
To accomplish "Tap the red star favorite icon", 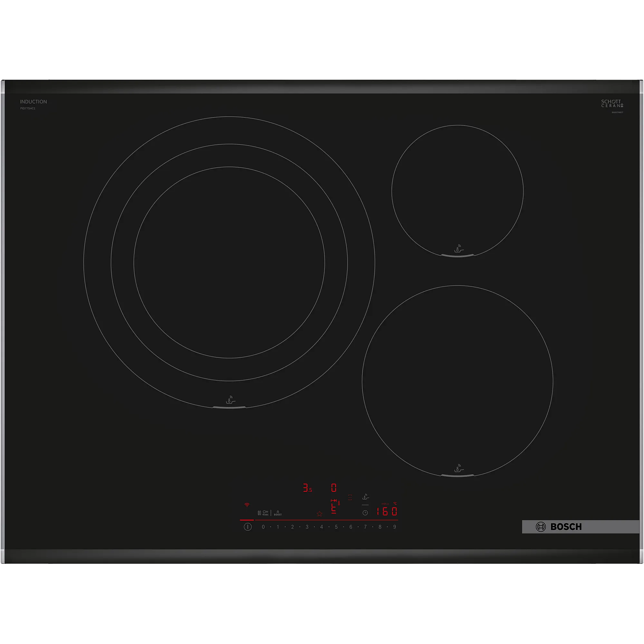I will pyautogui.click(x=319, y=513).
